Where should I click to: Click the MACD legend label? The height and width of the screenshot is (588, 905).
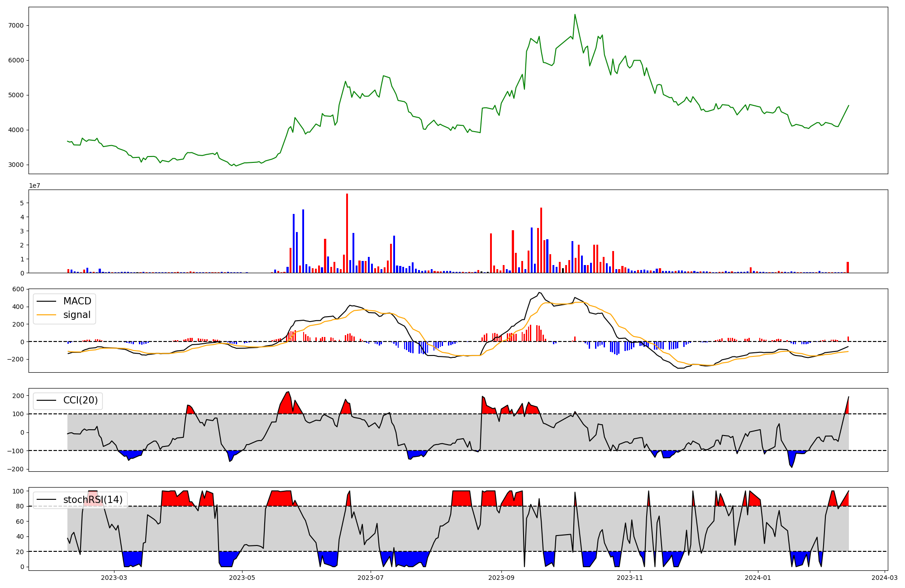click(77, 301)
